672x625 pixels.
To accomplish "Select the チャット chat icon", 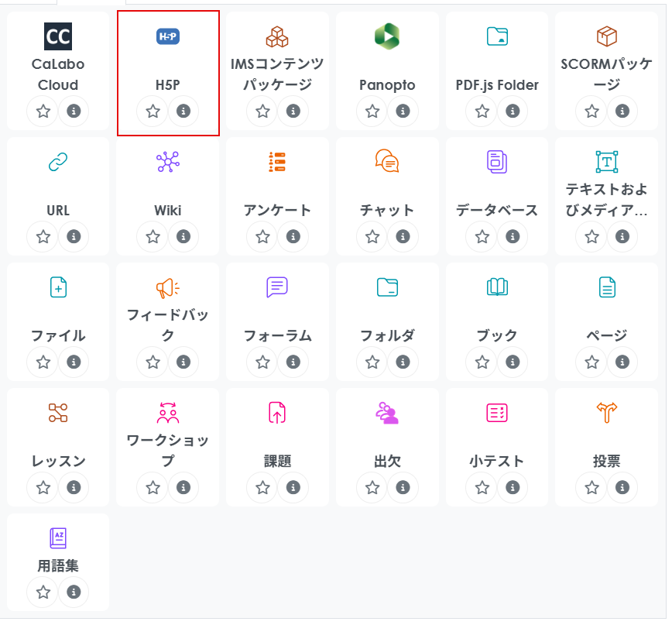I will [x=387, y=161].
